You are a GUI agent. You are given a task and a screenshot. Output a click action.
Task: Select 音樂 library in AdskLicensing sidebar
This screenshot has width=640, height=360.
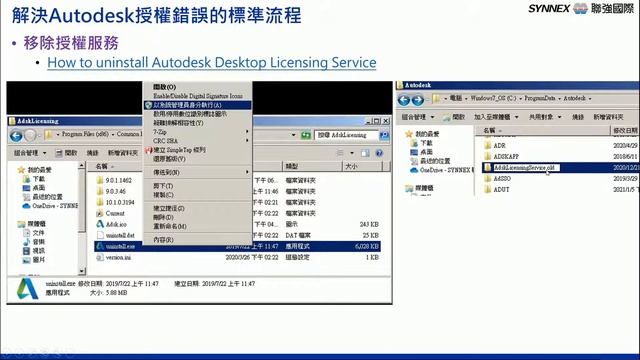tap(34, 242)
